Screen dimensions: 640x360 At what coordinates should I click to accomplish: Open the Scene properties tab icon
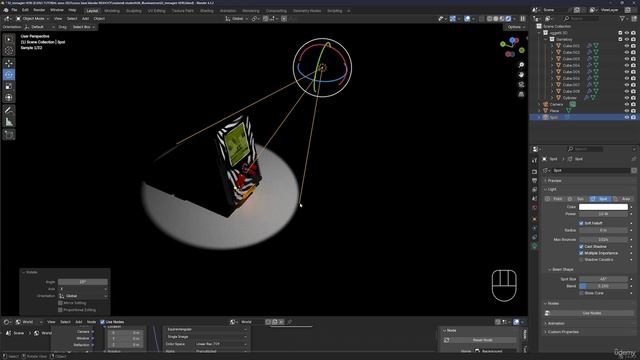(534, 198)
